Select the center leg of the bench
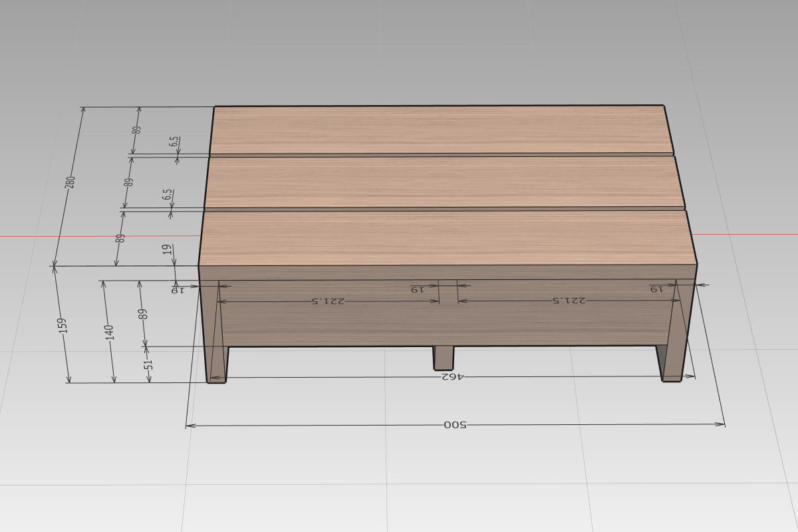The height and width of the screenshot is (532, 798). tap(444, 358)
